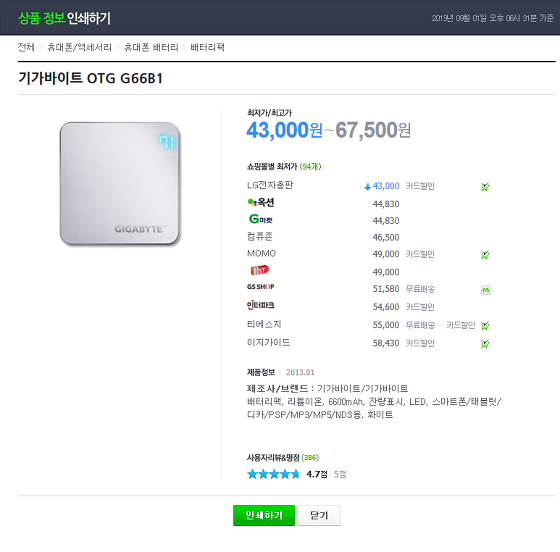Open the 휴대폰/액세서리 breadcrumb category
Viewport: 560px width, 552px height.
click(x=79, y=47)
